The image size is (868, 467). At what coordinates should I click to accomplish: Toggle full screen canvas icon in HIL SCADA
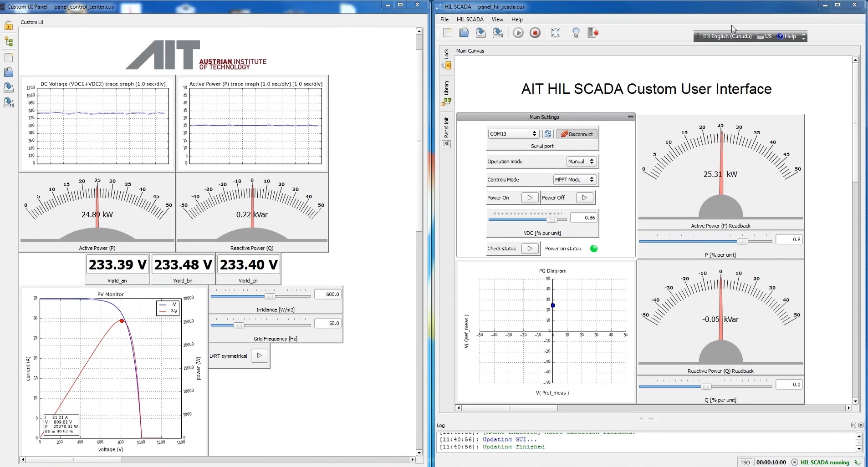click(x=556, y=32)
